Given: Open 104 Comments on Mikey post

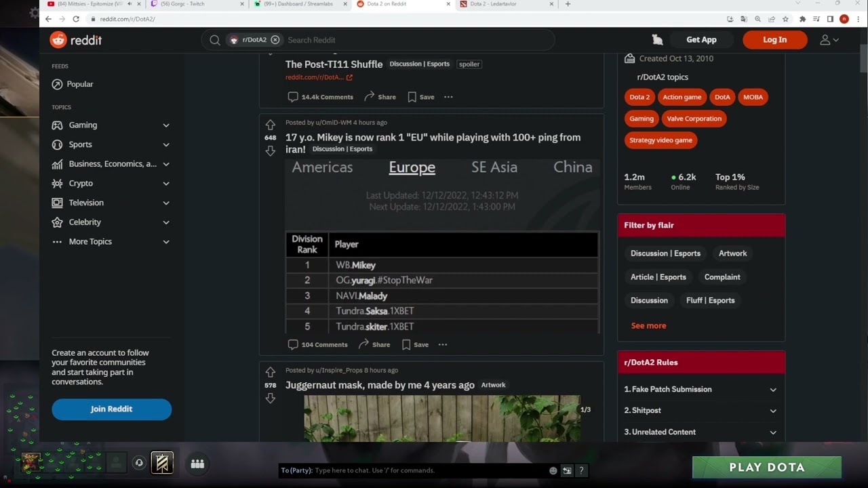Looking at the screenshot, I should pyautogui.click(x=317, y=344).
